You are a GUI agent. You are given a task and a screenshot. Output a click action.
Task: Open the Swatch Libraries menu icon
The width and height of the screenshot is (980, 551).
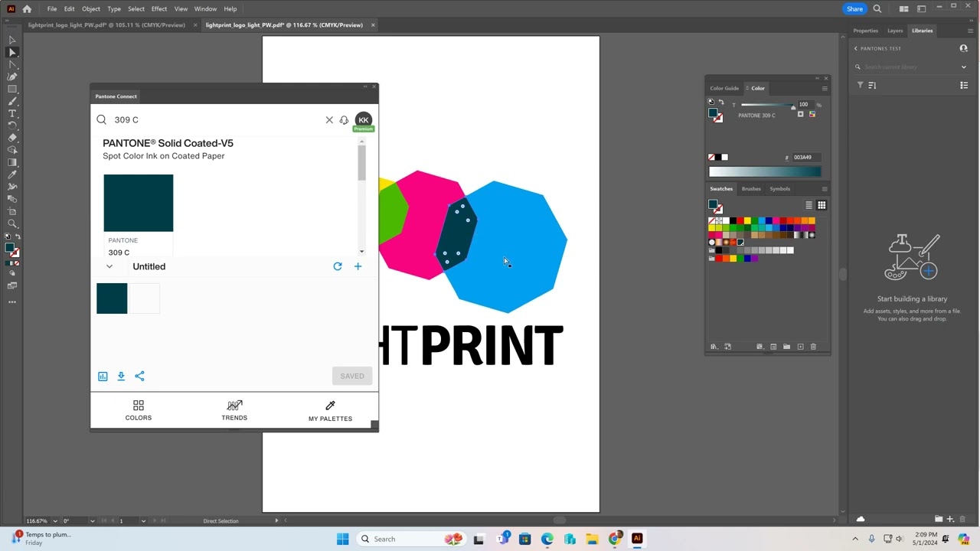(714, 347)
